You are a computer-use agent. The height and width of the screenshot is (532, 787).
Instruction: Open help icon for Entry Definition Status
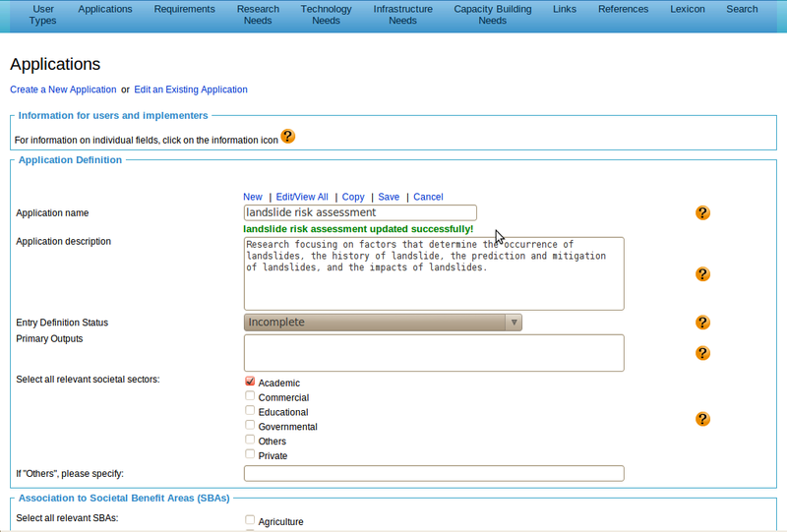(x=702, y=323)
